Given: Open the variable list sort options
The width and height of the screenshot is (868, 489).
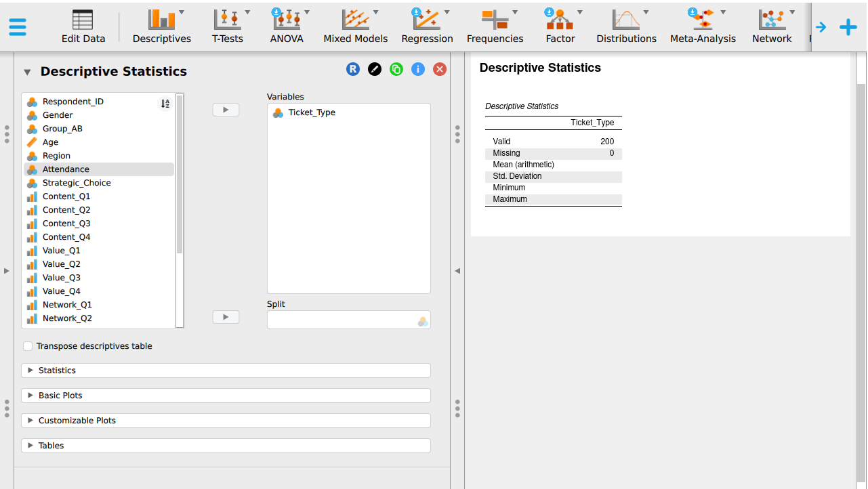Looking at the screenshot, I should (x=165, y=104).
